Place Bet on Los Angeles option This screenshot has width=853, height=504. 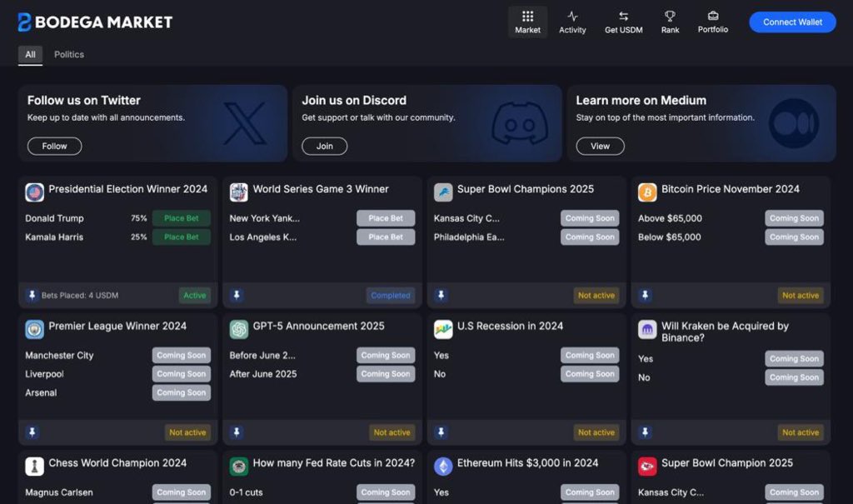tap(386, 237)
